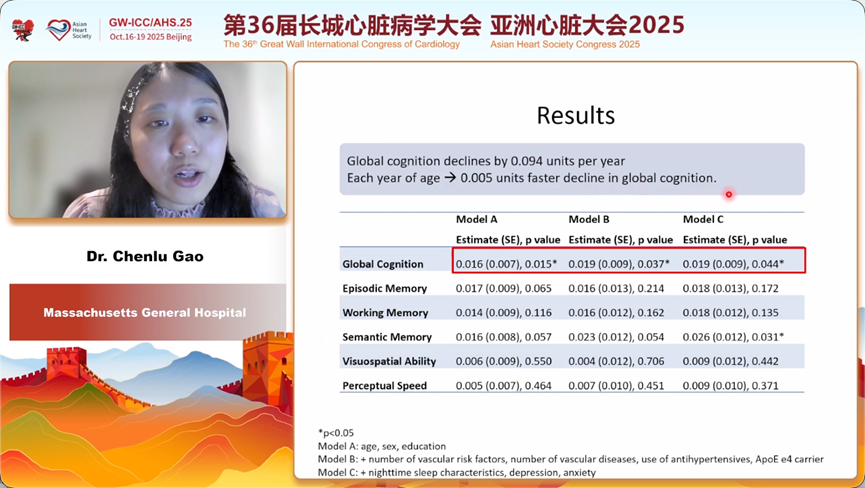Click the Global Cognition Model A estimate

coord(506,264)
